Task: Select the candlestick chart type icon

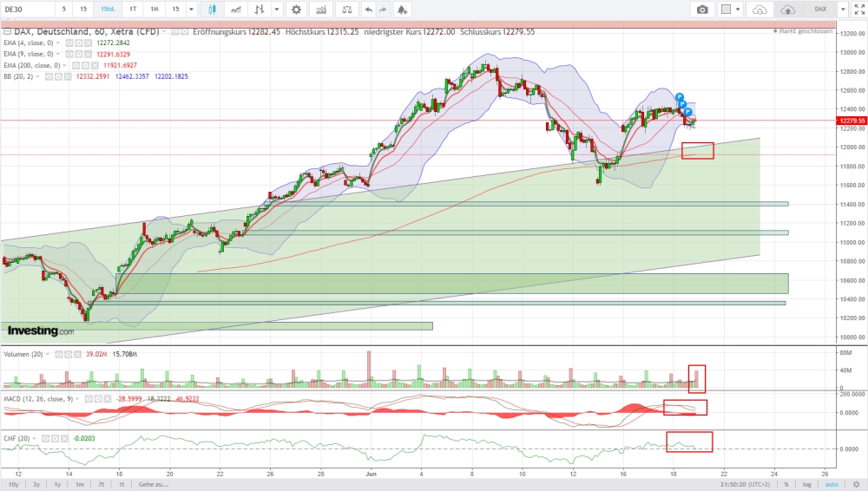Action: pos(212,10)
